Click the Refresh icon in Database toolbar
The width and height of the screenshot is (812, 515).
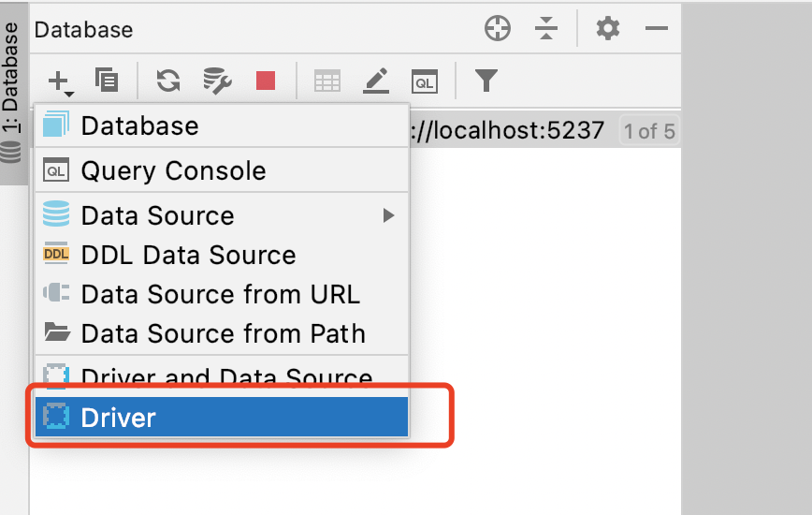pyautogui.click(x=168, y=81)
